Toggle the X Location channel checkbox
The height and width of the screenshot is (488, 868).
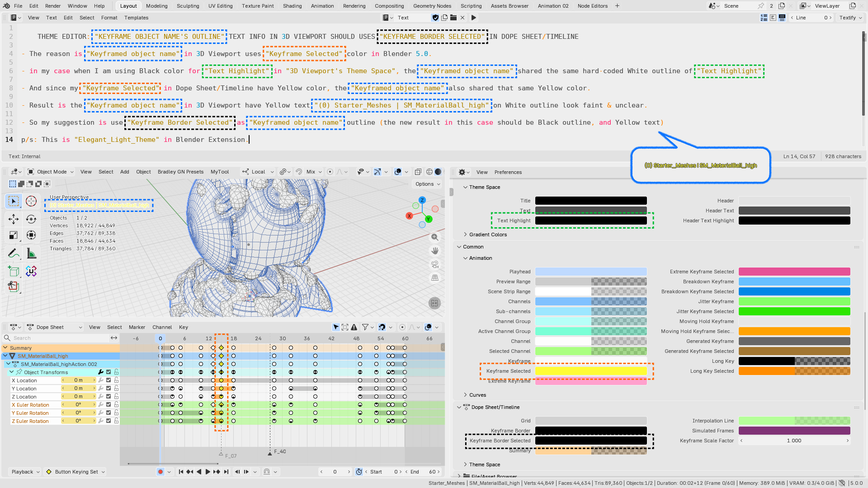tap(108, 380)
